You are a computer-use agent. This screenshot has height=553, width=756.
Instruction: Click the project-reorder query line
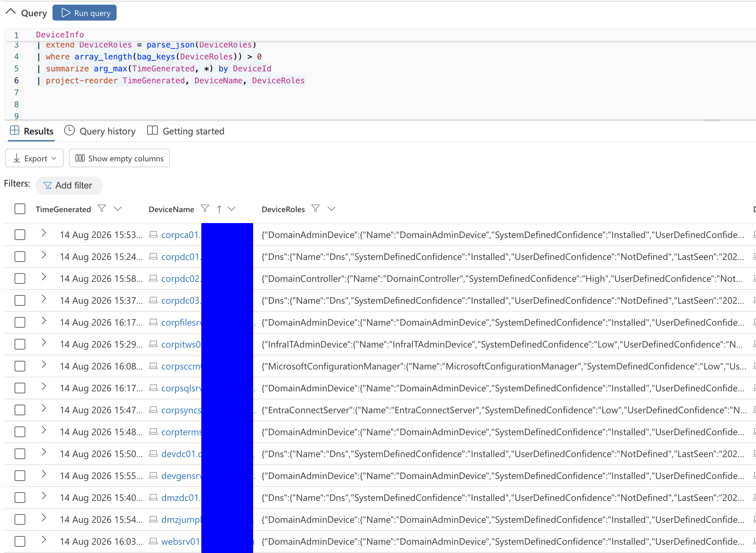coord(171,81)
